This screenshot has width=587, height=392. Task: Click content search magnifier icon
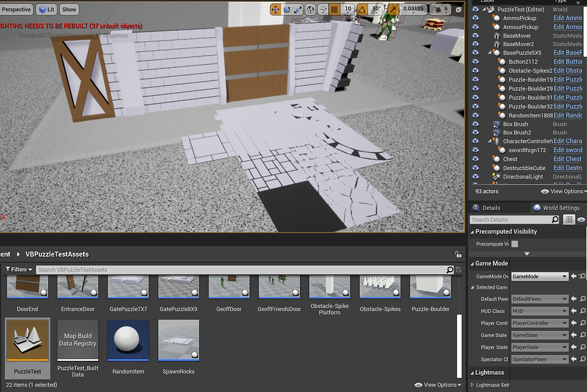coord(450,270)
